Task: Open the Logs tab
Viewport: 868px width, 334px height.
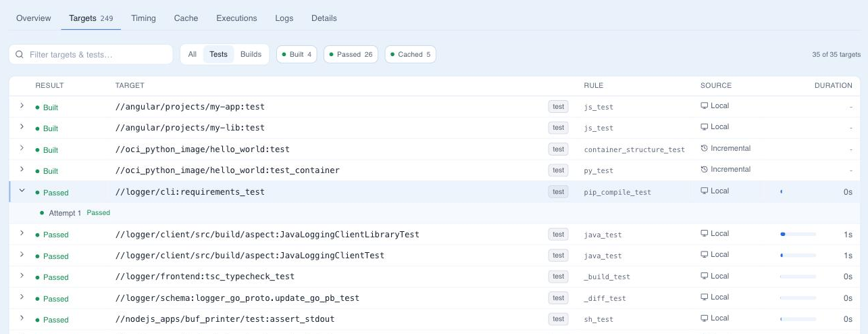Action: coord(284,18)
